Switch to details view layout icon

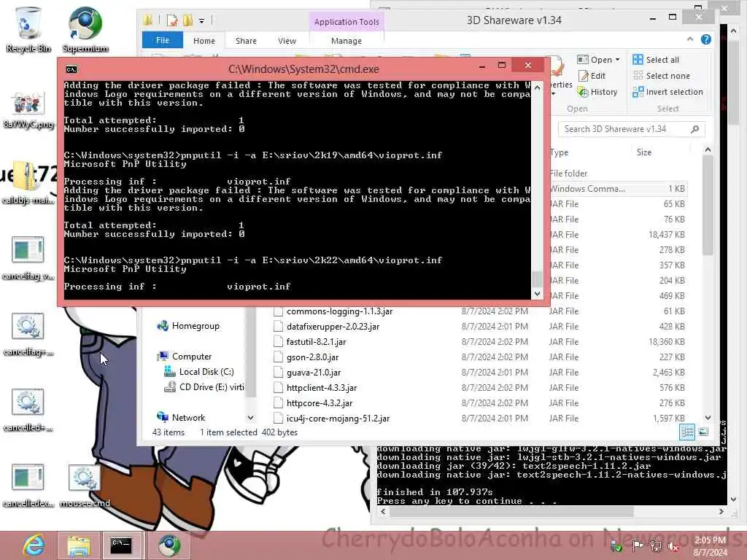click(687, 432)
